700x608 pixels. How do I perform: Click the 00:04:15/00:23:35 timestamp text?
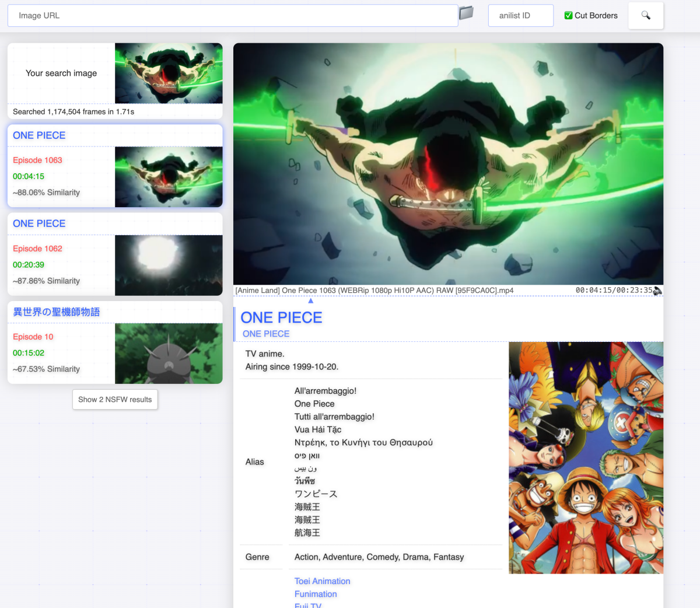tap(614, 290)
